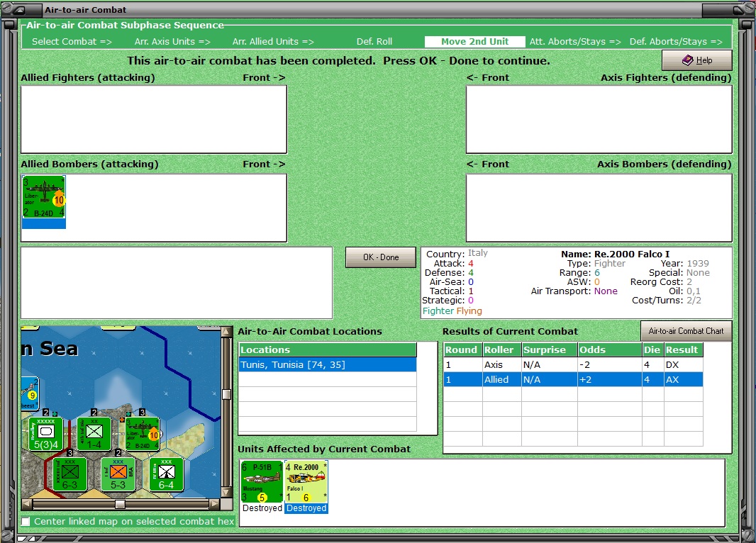Click the Die column header
The image size is (756, 543).
pyautogui.click(x=653, y=349)
